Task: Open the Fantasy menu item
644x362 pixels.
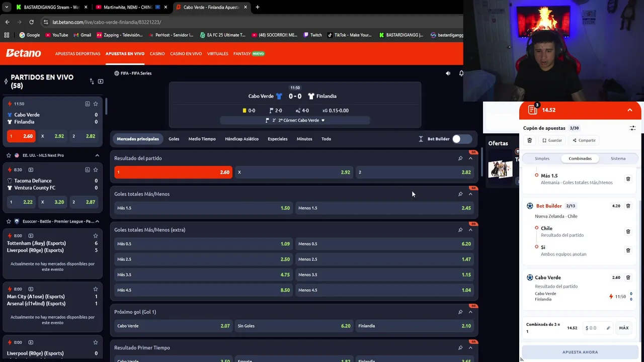Action: coord(249,54)
